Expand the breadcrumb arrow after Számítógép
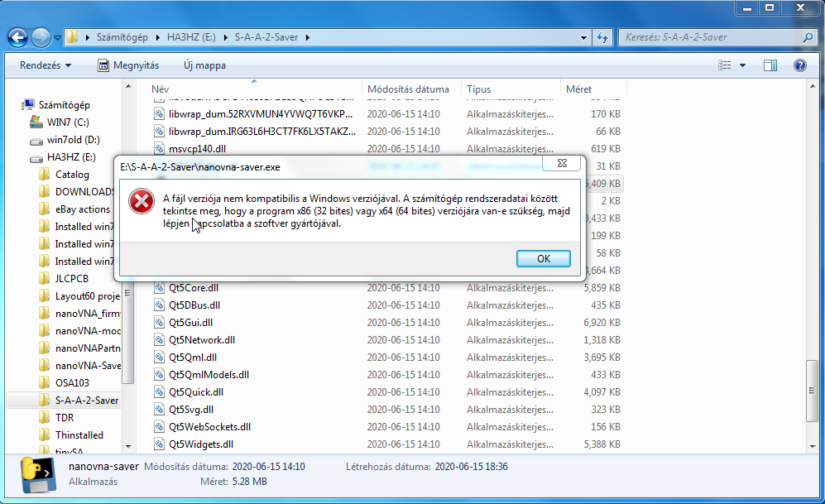 pos(158,37)
